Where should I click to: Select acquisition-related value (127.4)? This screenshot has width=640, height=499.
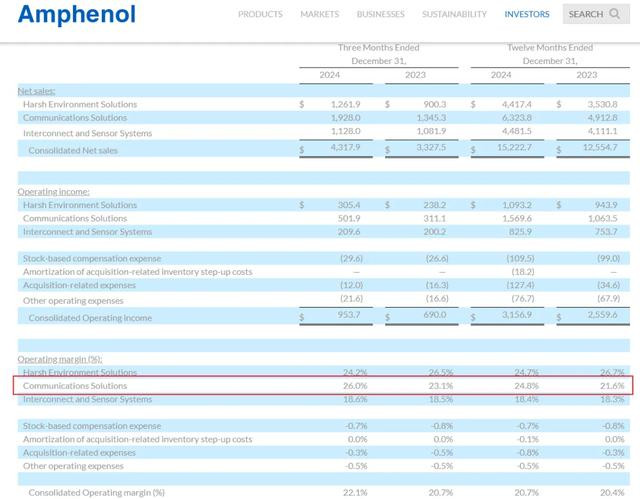(x=520, y=285)
